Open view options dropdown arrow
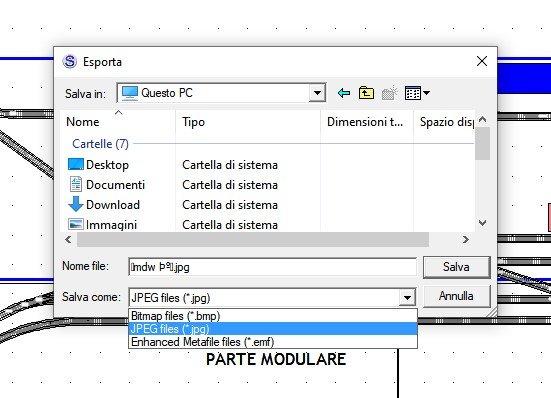 click(x=427, y=93)
